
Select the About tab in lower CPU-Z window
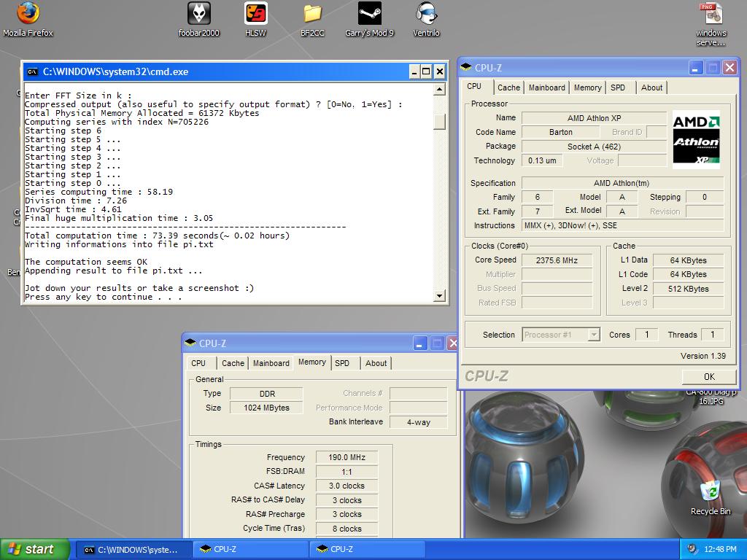pyautogui.click(x=376, y=363)
